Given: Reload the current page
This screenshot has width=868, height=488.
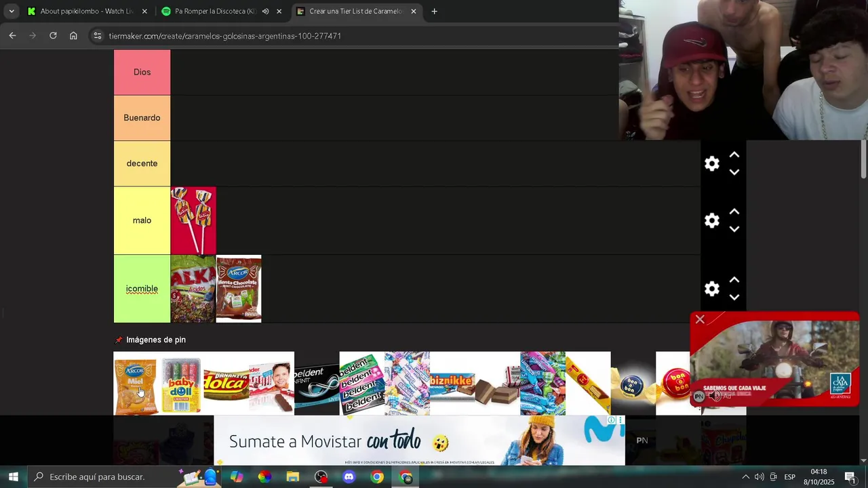Looking at the screenshot, I should click(53, 35).
